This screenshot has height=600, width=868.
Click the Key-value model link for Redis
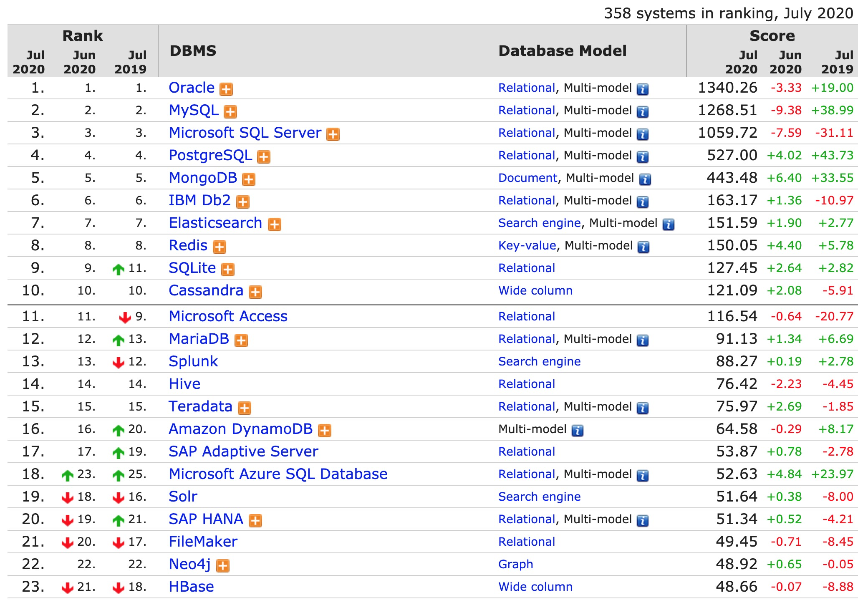(527, 245)
